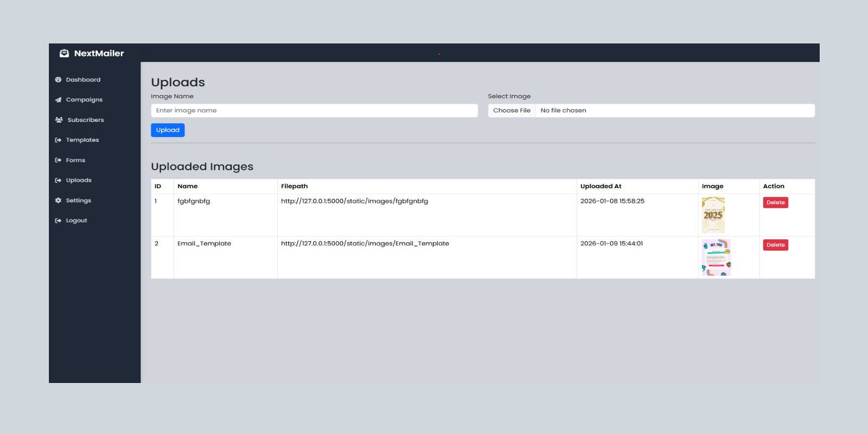Click the ID column header
868x434 pixels.
[158, 186]
